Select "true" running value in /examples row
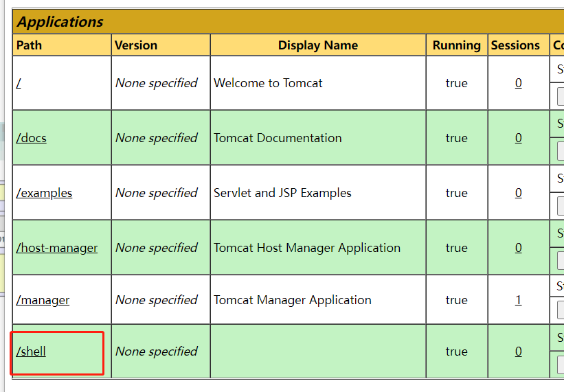564x392 pixels. coord(456,193)
